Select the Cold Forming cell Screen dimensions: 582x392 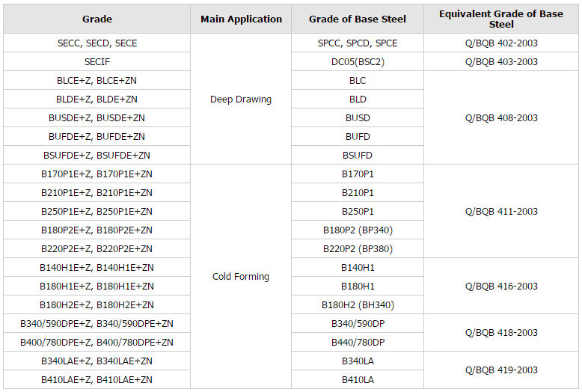click(241, 277)
